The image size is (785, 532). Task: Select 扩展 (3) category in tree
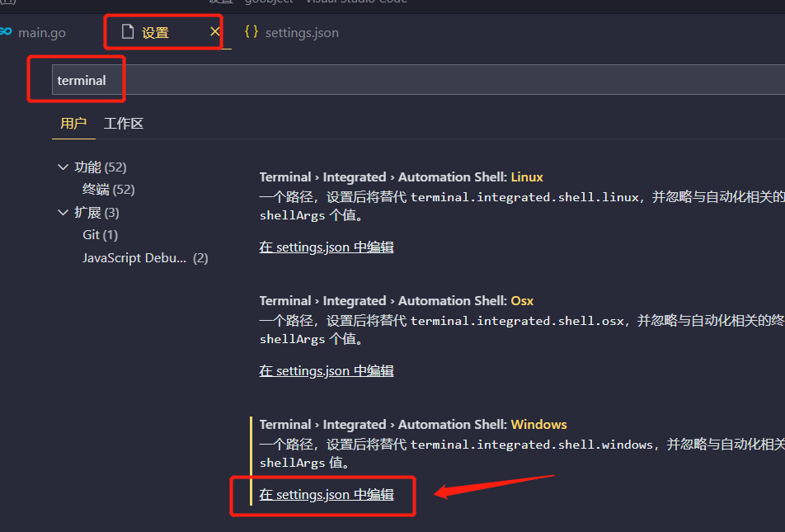tap(96, 213)
